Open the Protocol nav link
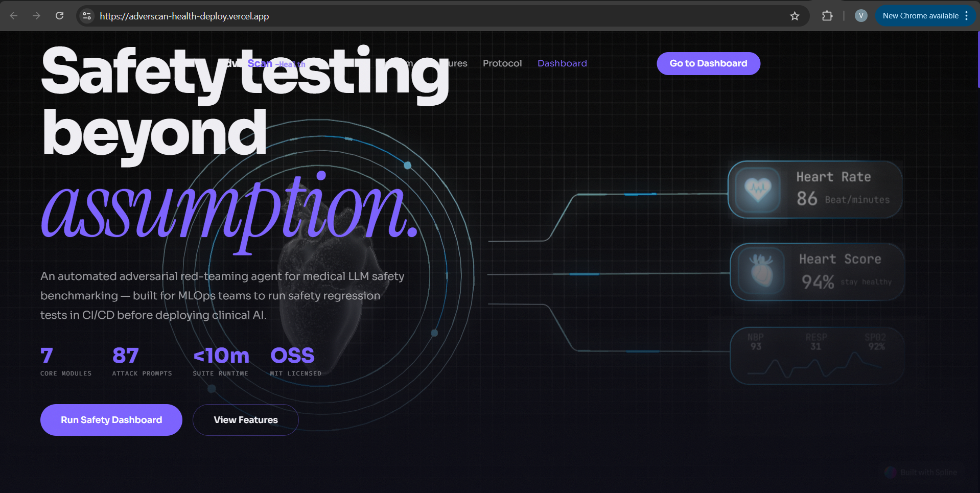The image size is (980, 493). (502, 63)
